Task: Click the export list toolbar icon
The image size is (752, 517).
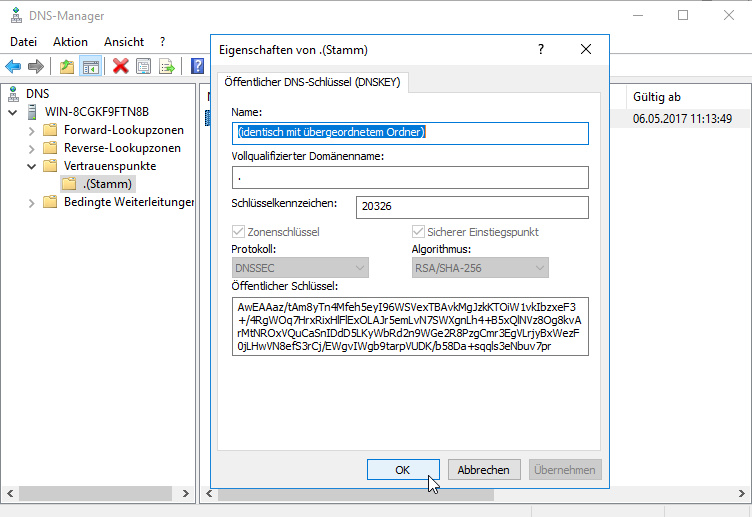Action: (x=167, y=66)
